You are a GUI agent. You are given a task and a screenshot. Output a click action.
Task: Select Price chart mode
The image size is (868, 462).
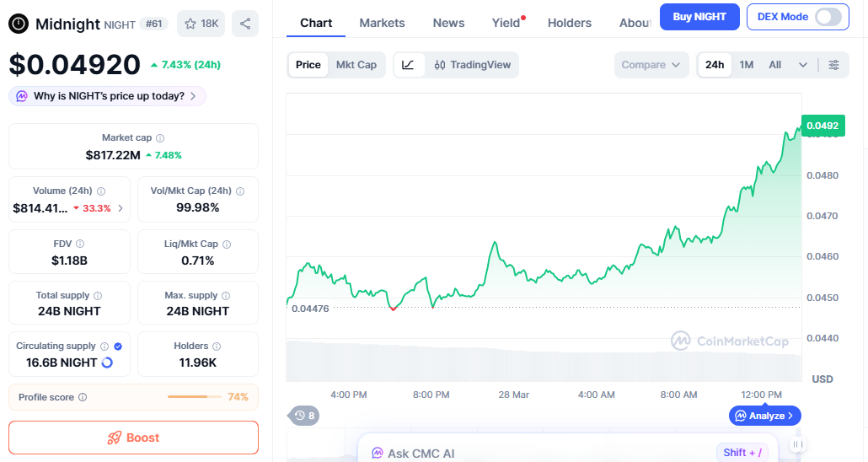point(308,65)
